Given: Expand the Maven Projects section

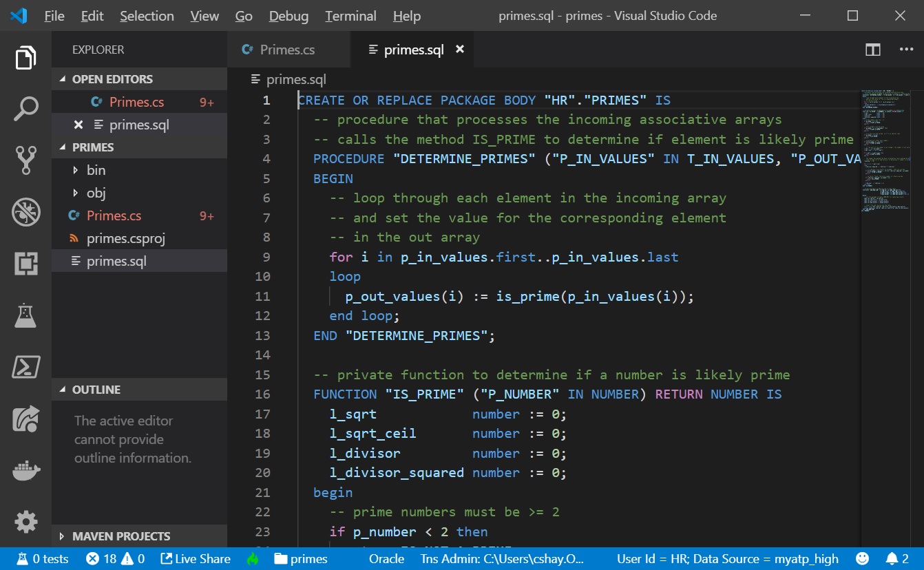Looking at the screenshot, I should click(x=120, y=536).
